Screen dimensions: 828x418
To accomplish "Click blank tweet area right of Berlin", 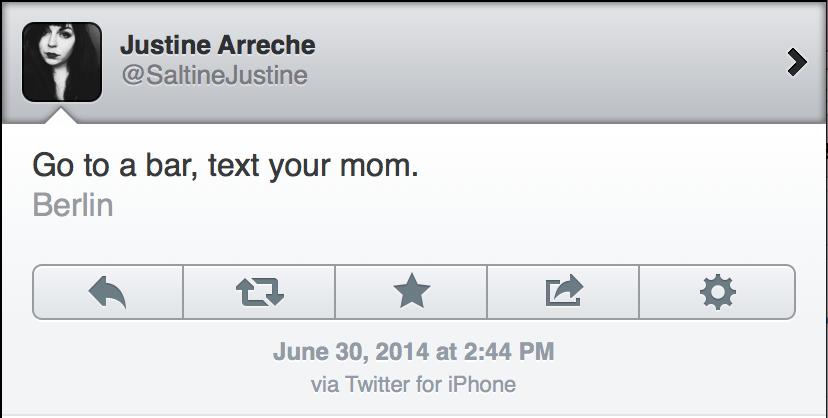I will tap(450, 205).
